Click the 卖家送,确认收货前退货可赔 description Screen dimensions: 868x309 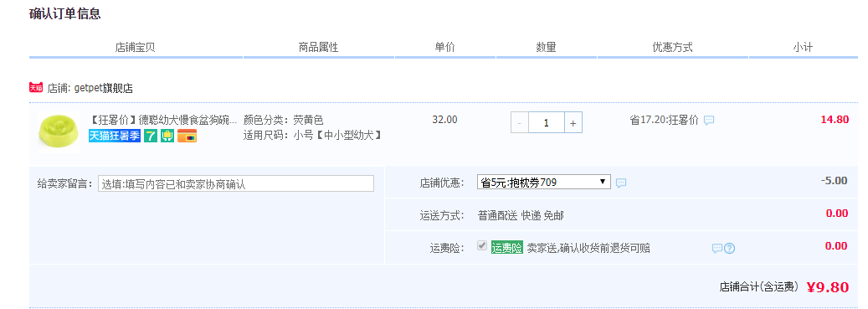point(588,249)
